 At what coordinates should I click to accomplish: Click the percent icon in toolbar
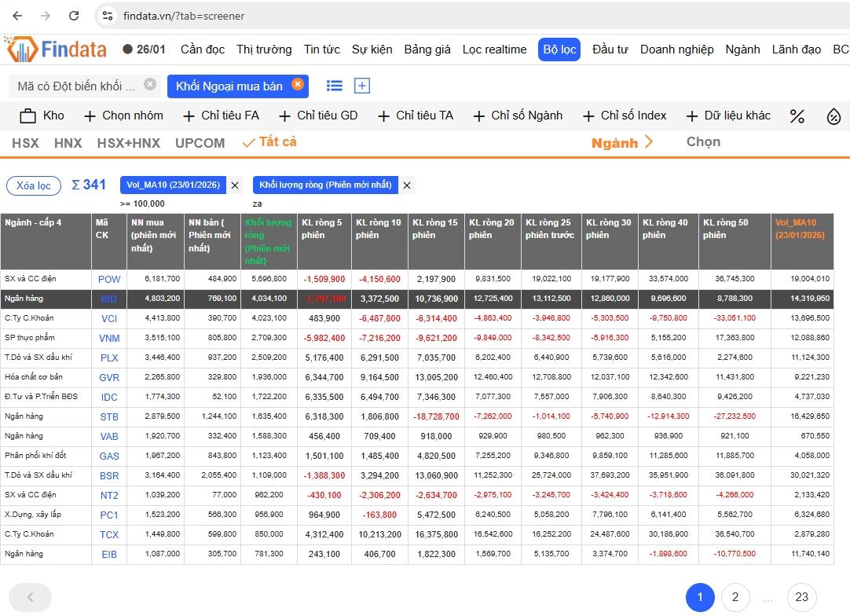point(797,116)
